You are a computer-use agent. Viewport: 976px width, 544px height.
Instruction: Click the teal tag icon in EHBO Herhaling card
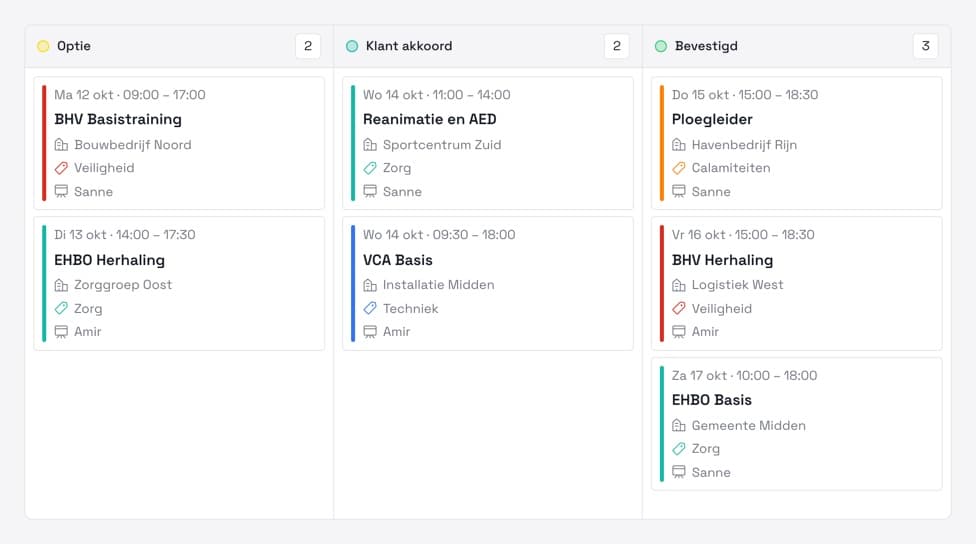click(61, 308)
